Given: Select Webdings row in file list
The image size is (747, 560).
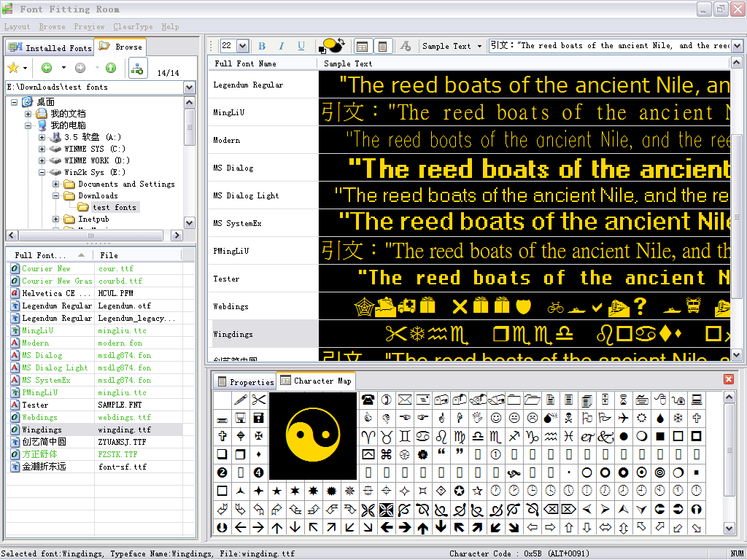Looking at the screenshot, I should click(96, 417).
